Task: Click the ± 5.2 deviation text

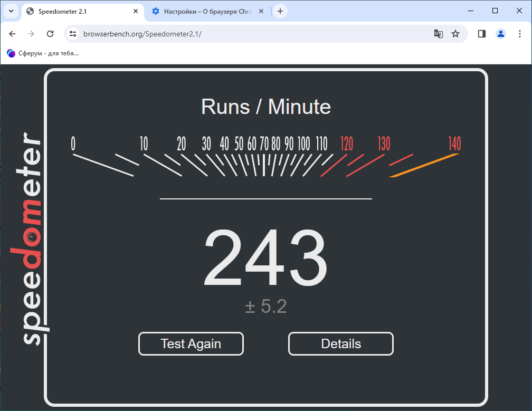Action: (x=265, y=306)
